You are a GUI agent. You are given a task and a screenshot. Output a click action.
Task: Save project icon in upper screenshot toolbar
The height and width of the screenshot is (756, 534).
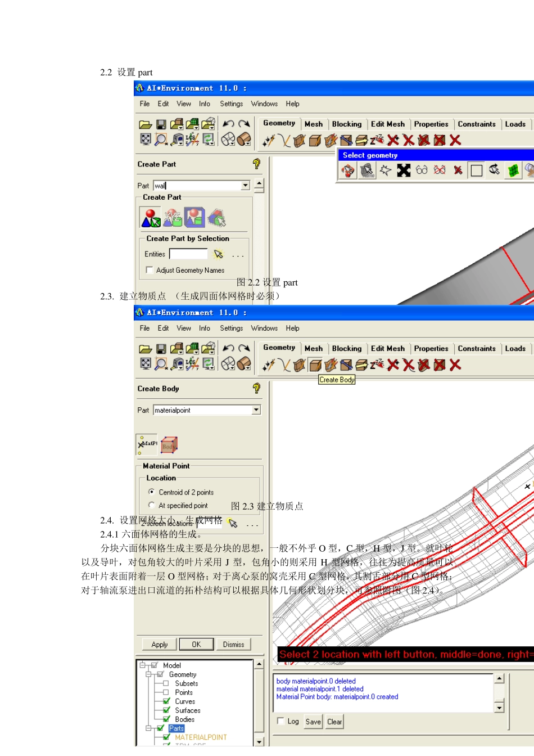pyautogui.click(x=161, y=124)
